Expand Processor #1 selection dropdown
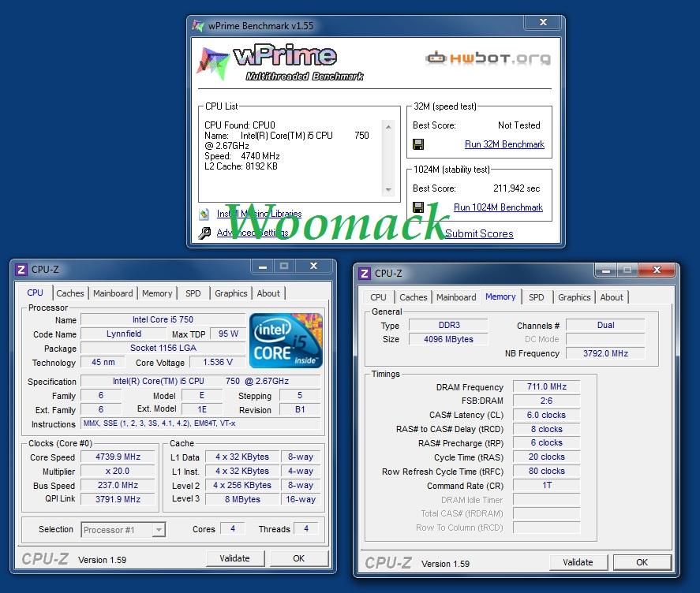The height and width of the screenshot is (593, 700). point(158,530)
